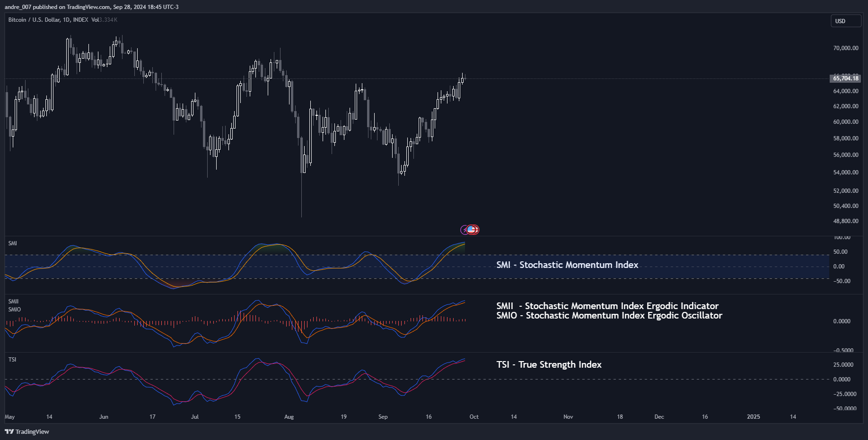Click the 60,000.00 price axis label
Screen dimensions: 868x440
tap(846, 122)
